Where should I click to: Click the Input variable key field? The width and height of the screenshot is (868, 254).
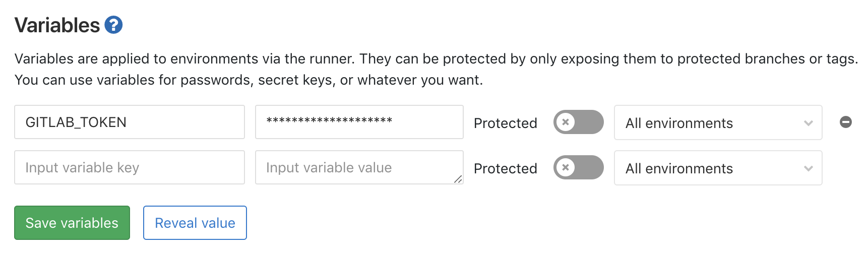click(x=129, y=167)
